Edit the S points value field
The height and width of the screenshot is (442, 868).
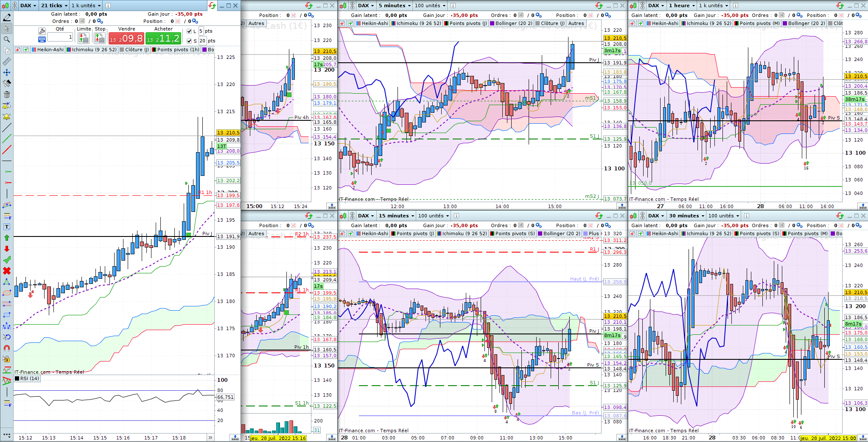click(202, 41)
